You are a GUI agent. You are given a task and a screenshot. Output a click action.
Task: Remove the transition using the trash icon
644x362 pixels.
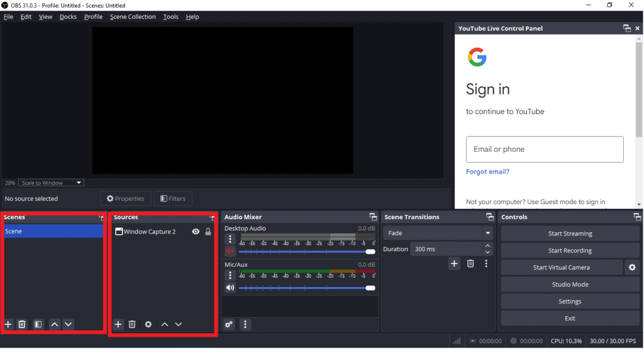coord(470,264)
